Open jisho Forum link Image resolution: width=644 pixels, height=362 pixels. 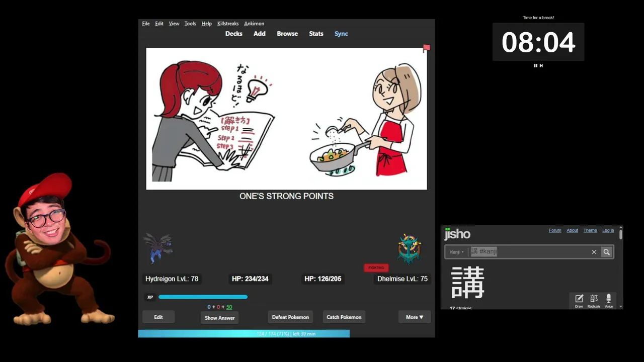[555, 230]
